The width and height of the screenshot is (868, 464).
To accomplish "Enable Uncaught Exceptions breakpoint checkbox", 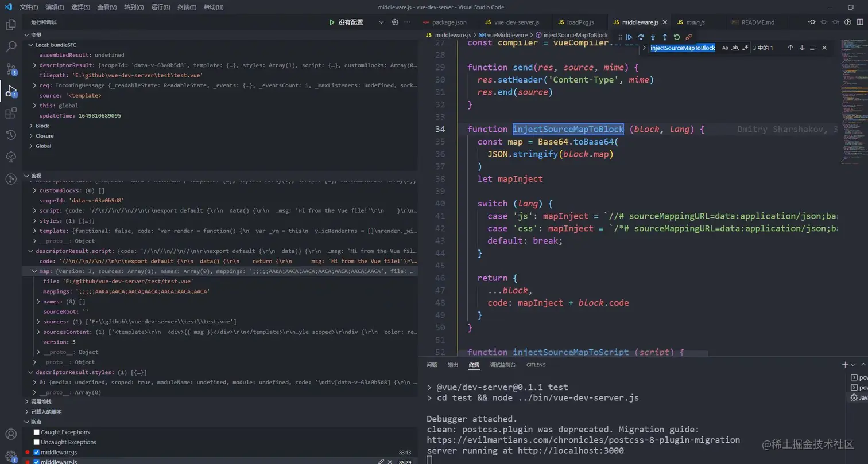I will click(37, 442).
